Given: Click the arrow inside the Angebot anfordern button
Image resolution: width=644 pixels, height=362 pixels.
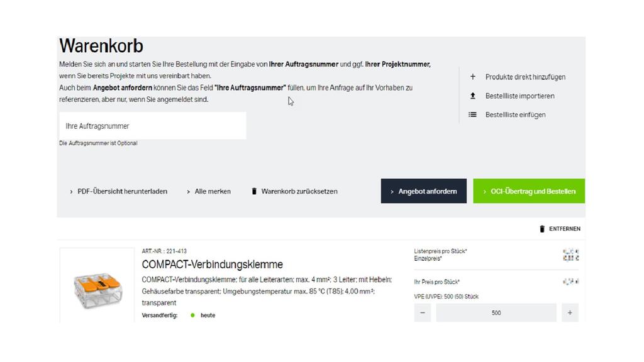Looking at the screenshot, I should click(x=392, y=191).
